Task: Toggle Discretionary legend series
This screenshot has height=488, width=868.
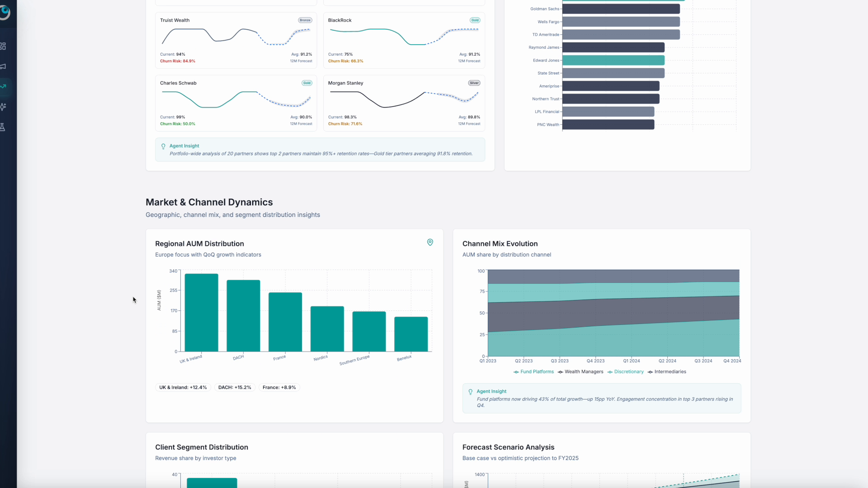Action: pyautogui.click(x=625, y=372)
